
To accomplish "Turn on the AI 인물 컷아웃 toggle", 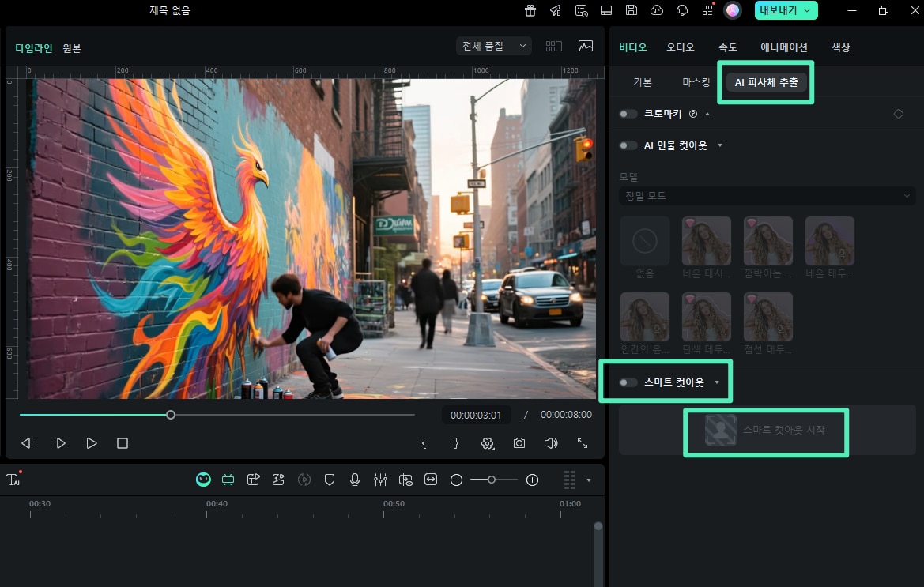I will pos(628,145).
